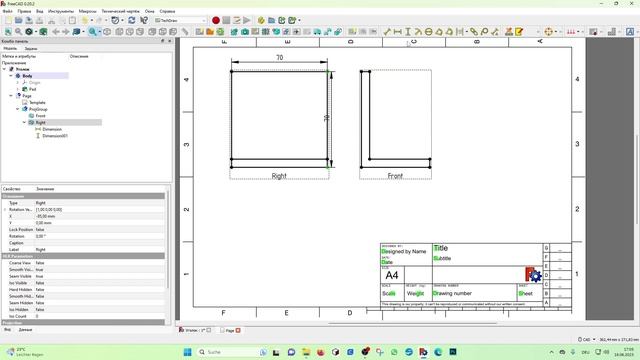The height and width of the screenshot is (360, 640).
Task: Click the FreeCAD icon in the taskbar
Action: 423,352
